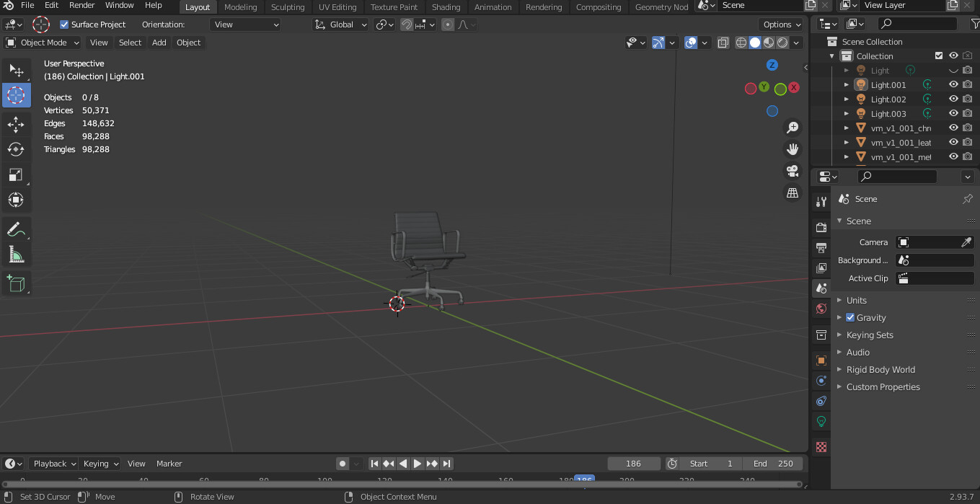
Task: Open the Keying dropdown in timeline
Action: [x=100, y=464]
